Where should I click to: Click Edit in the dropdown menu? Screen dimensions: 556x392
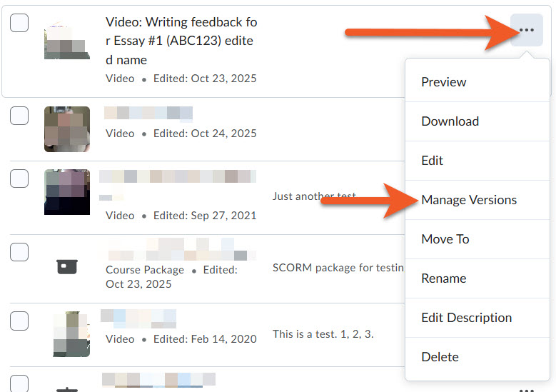click(432, 161)
